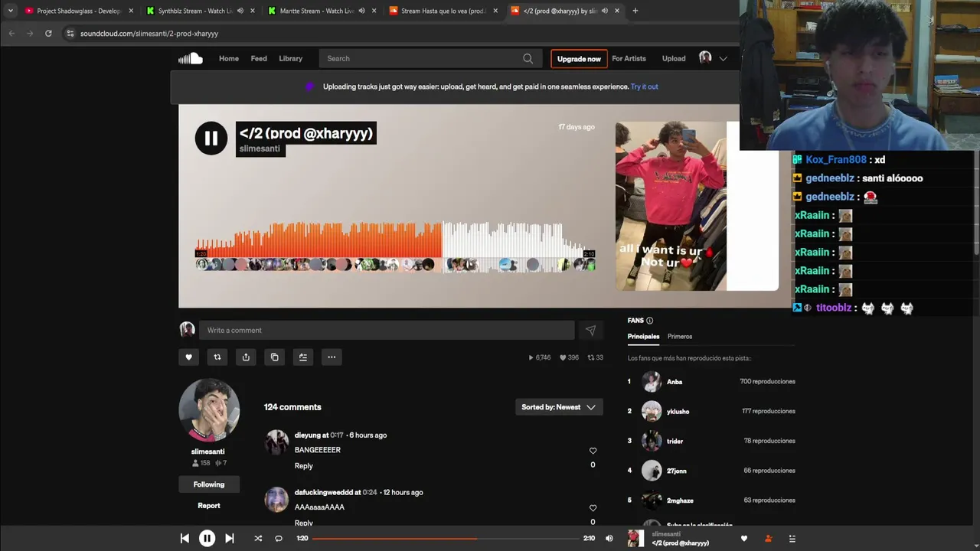Click the browser address bar URL
The image size is (980, 551).
(x=149, y=34)
